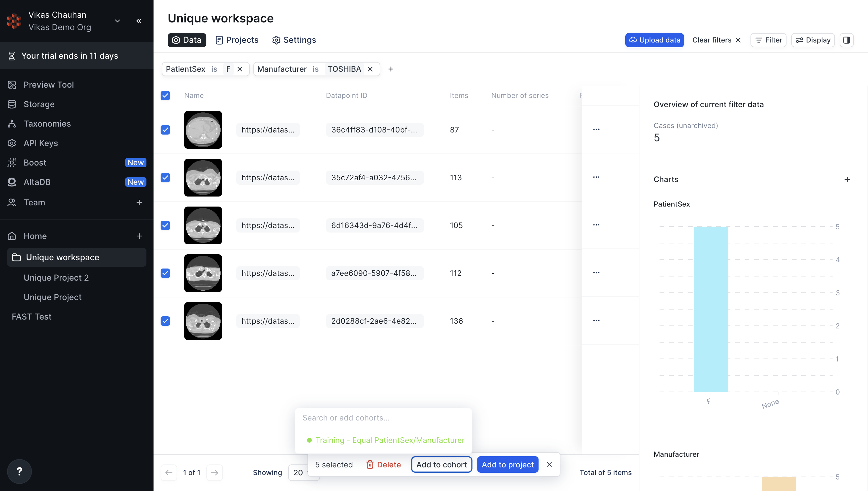Uncheck the row with 136 items
868x491 pixels.
pyautogui.click(x=165, y=321)
